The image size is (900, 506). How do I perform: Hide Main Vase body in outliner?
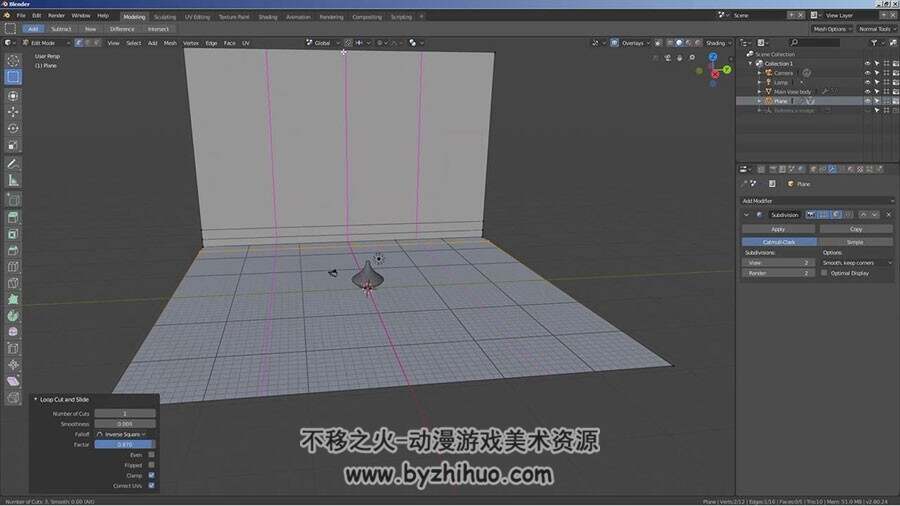[867, 91]
